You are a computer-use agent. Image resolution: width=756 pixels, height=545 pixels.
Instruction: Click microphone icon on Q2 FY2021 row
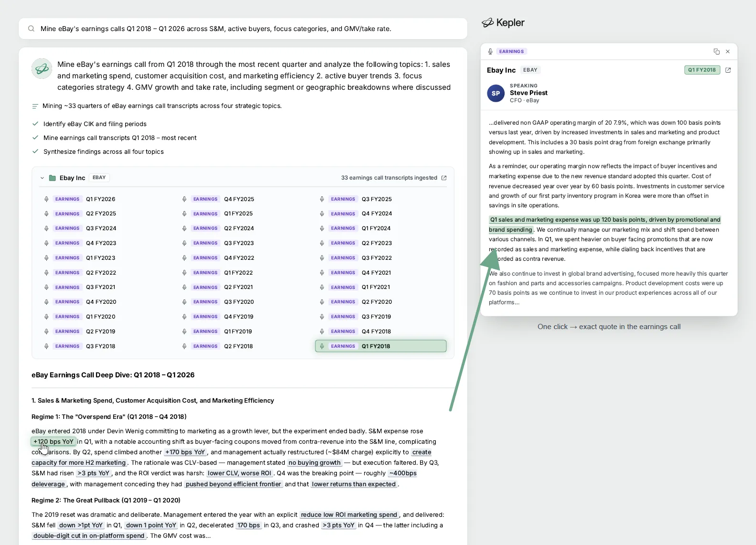[184, 288]
